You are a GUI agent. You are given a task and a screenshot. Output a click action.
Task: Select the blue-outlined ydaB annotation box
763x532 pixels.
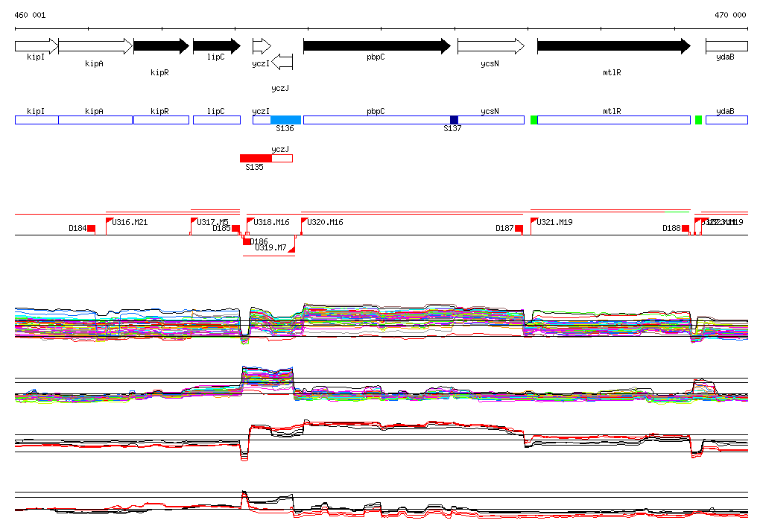[726, 120]
